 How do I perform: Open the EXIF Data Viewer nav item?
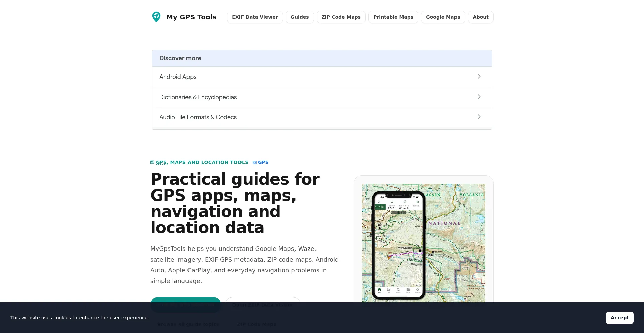click(255, 17)
